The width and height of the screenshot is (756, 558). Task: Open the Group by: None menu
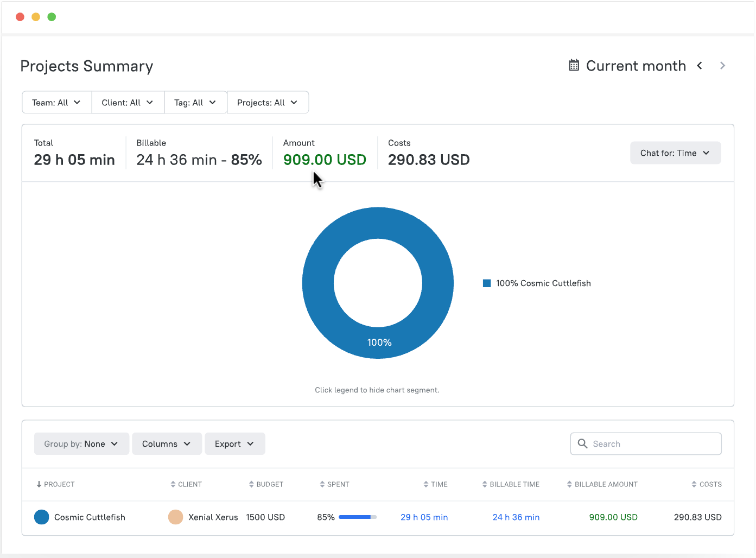[x=81, y=444]
